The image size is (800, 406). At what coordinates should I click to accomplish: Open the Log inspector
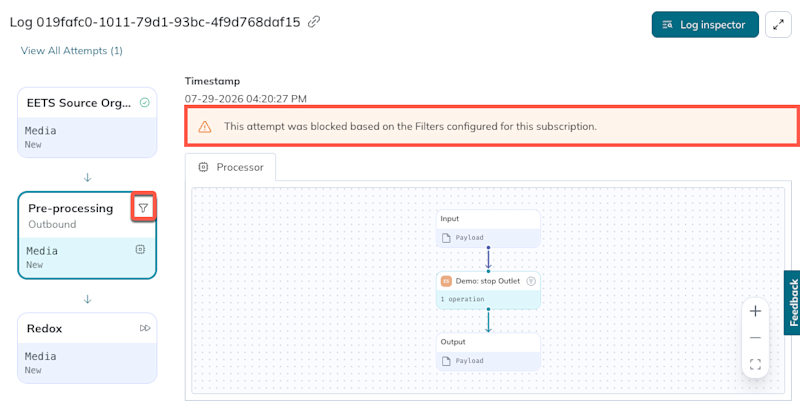705,24
